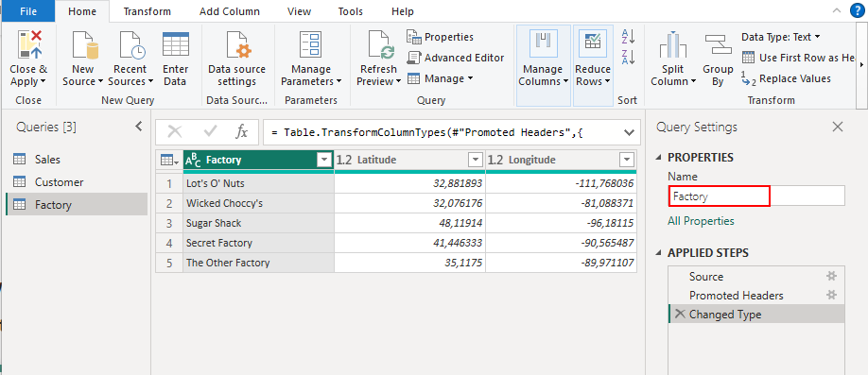Image resolution: width=868 pixels, height=375 pixels.
Task: Click the Manage Columns icon
Action: pyautogui.click(x=543, y=44)
